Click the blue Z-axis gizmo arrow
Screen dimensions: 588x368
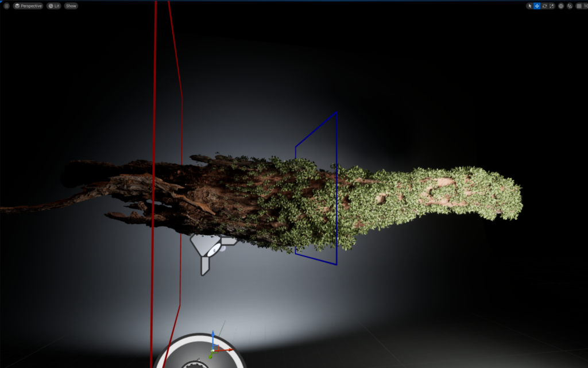coord(213,336)
